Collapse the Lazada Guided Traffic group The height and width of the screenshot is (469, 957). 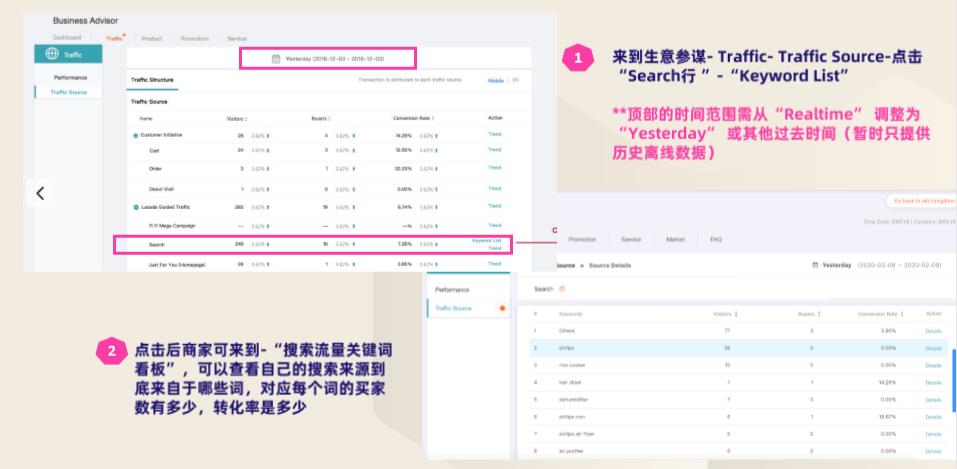click(135, 208)
